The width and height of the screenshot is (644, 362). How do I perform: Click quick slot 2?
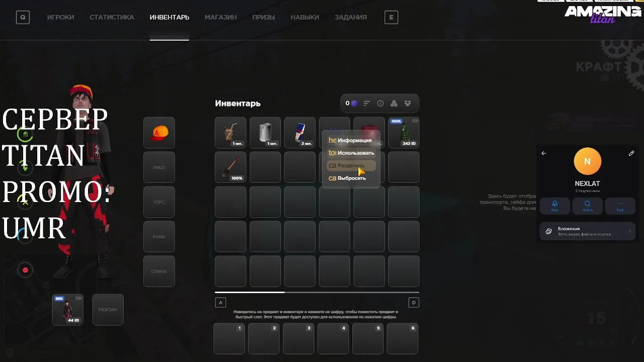264,338
